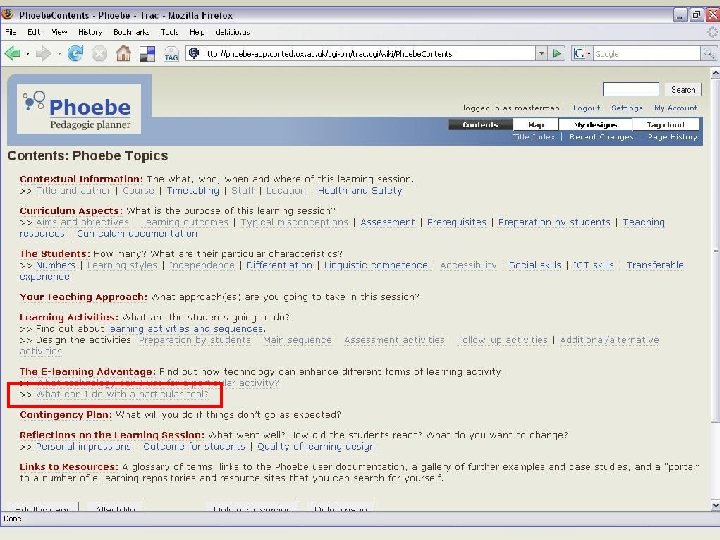Click the Stop loading icon
This screenshot has height=540, width=720.
pyautogui.click(x=99, y=54)
